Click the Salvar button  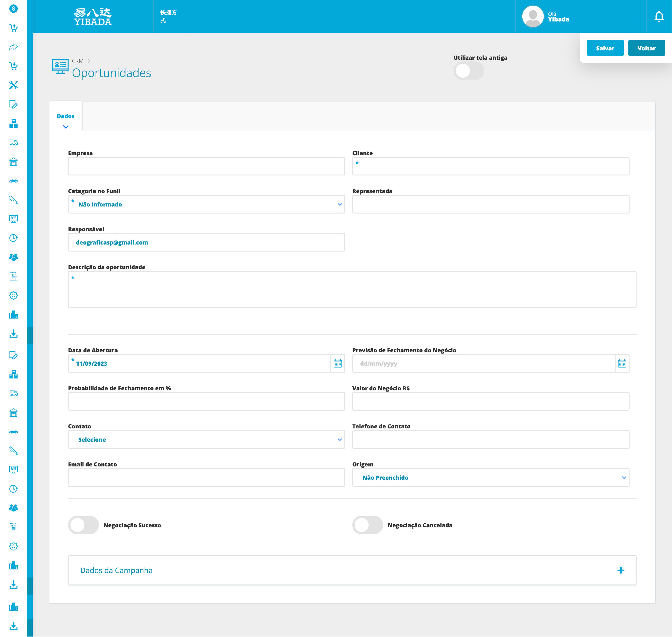[x=605, y=48]
